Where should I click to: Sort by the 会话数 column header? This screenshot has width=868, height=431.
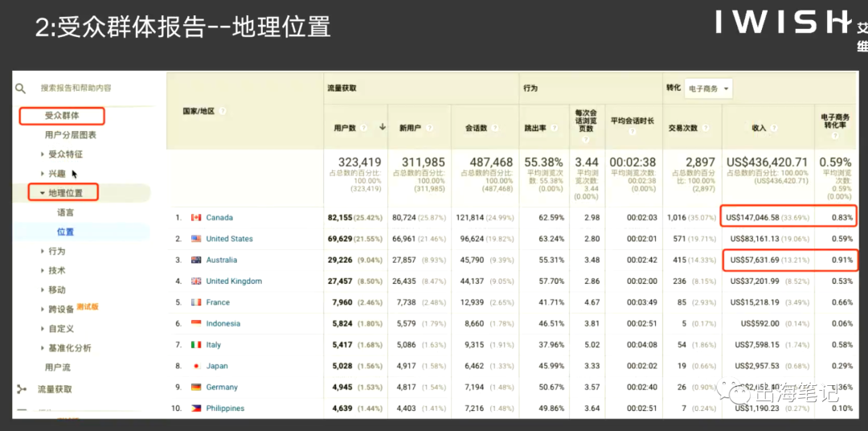tap(476, 128)
